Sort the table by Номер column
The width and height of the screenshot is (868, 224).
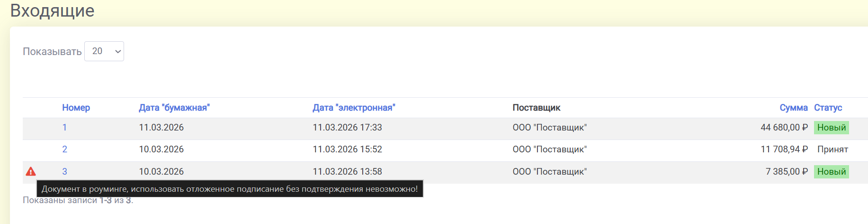[76, 108]
